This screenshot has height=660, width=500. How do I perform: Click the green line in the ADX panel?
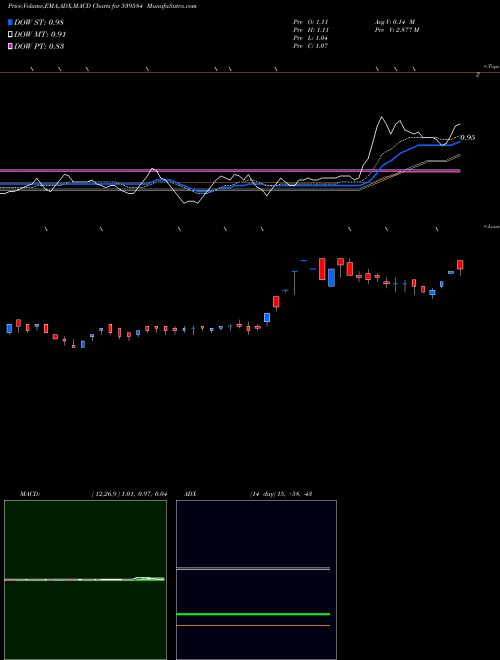pyautogui.click(x=253, y=614)
